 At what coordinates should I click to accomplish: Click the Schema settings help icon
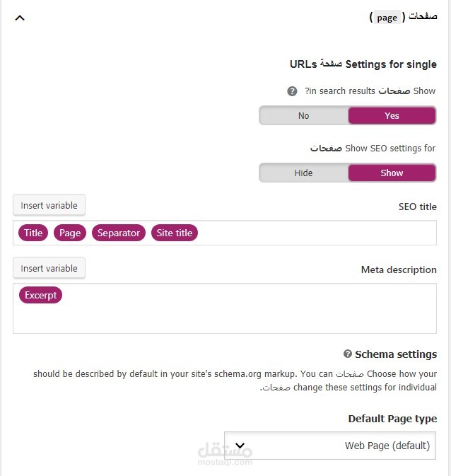pyautogui.click(x=348, y=354)
